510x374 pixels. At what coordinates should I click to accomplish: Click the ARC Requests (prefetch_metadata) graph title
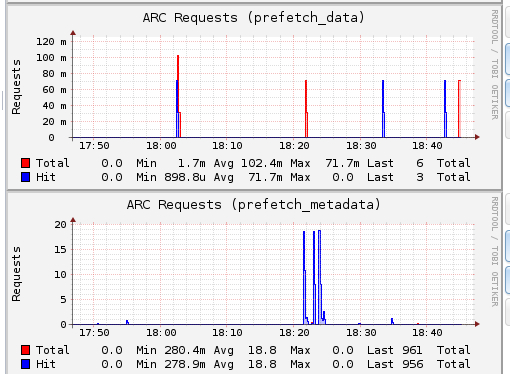(x=254, y=205)
